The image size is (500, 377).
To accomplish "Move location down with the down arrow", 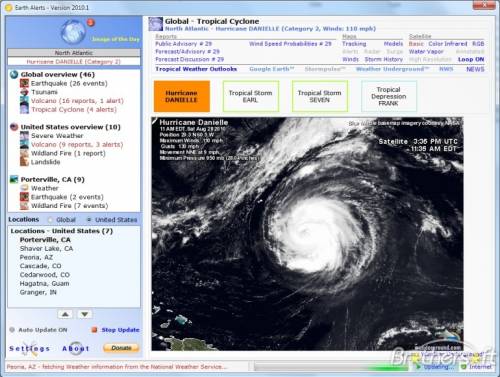I will [x=85, y=314].
